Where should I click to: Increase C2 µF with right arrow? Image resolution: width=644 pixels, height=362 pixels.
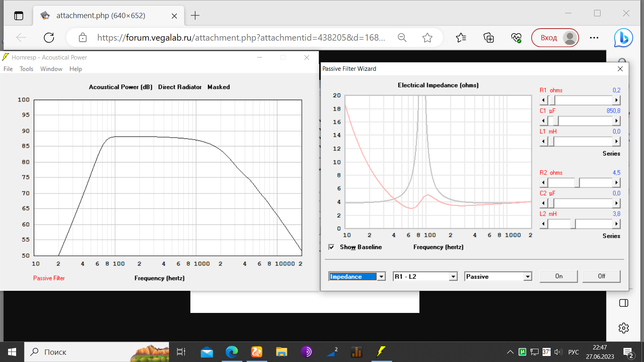616,203
